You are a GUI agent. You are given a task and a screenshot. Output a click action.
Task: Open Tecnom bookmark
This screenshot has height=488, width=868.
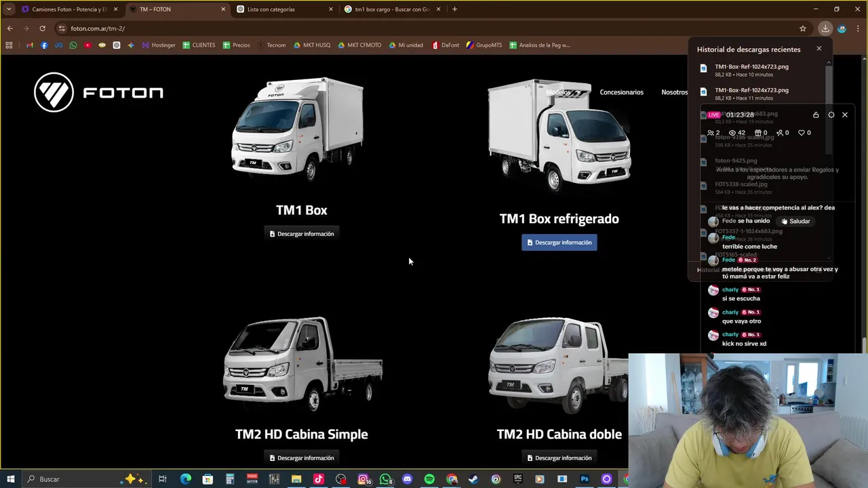pyautogui.click(x=271, y=45)
